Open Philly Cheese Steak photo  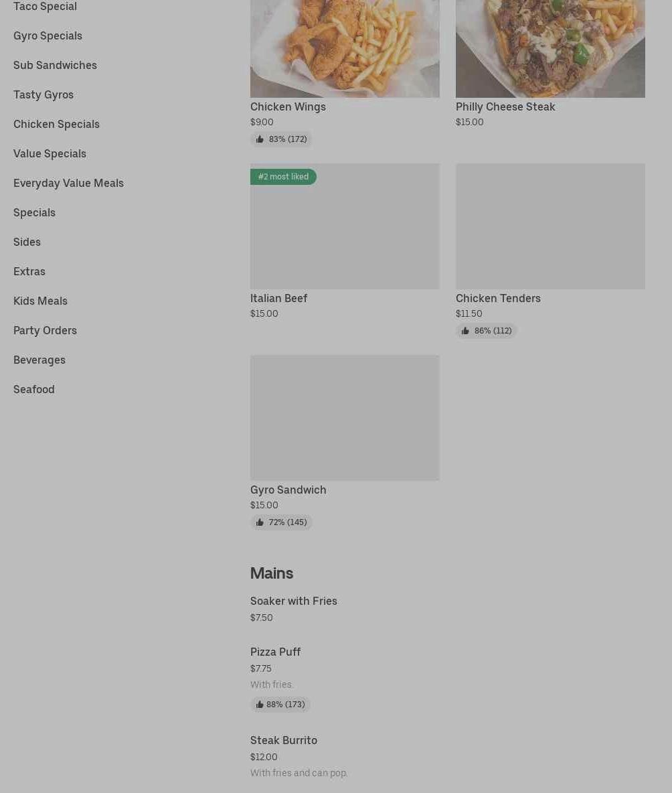pyautogui.click(x=550, y=47)
